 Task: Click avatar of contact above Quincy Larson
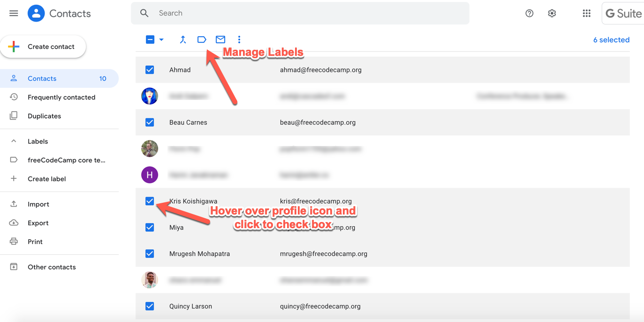[x=150, y=280]
